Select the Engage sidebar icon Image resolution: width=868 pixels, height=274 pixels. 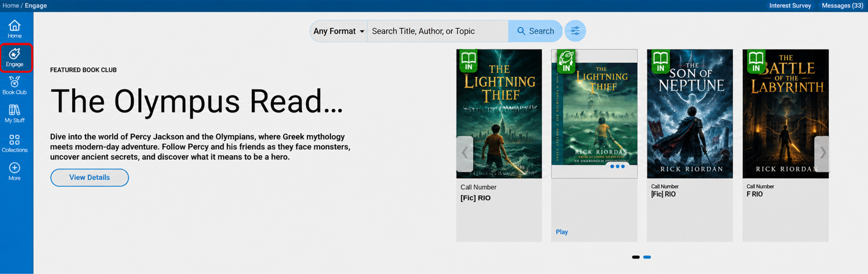tap(15, 57)
